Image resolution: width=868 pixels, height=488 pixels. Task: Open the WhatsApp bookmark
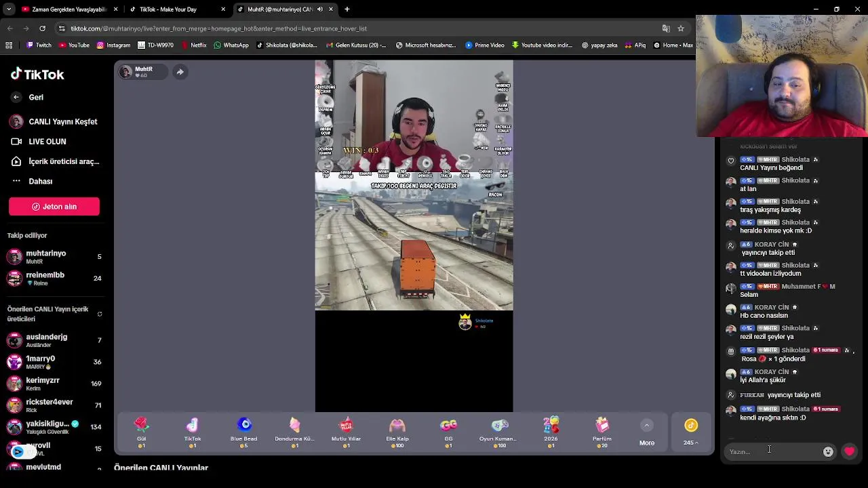point(231,45)
